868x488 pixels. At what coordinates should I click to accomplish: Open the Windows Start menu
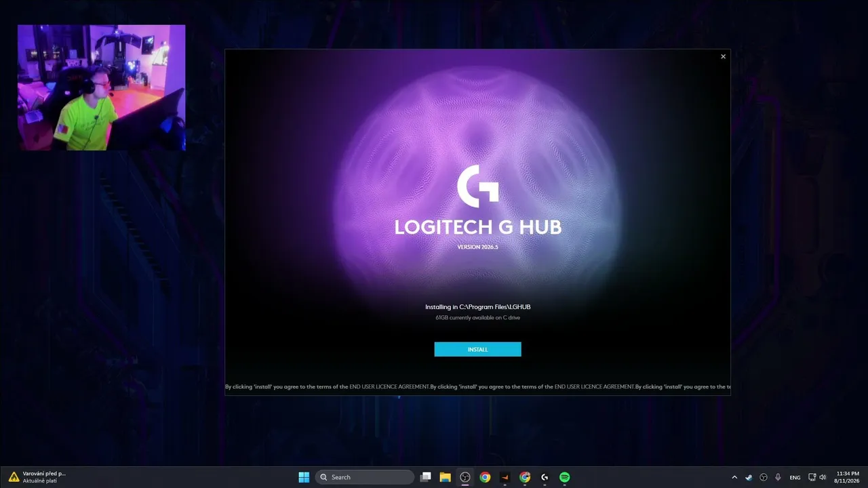pos(304,477)
